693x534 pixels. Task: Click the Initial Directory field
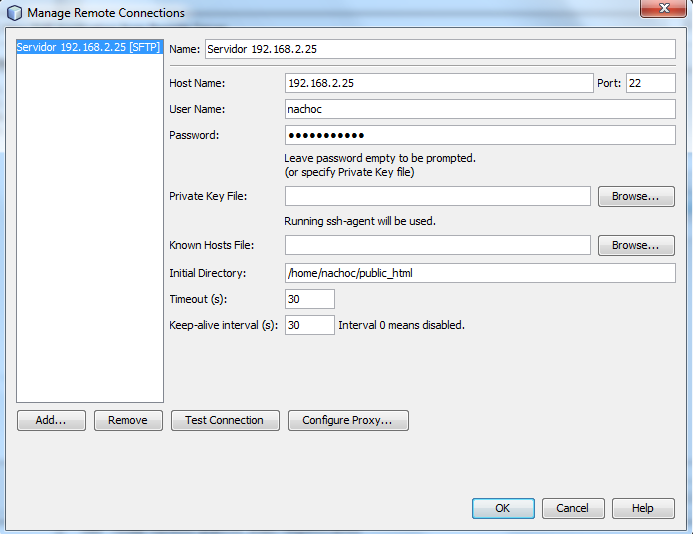pyautogui.click(x=480, y=273)
